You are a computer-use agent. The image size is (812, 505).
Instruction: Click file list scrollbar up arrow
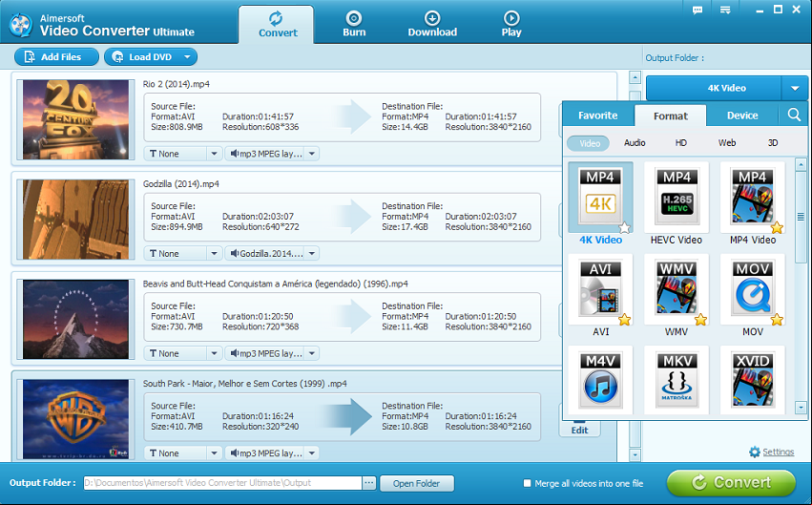pyautogui.click(x=635, y=77)
